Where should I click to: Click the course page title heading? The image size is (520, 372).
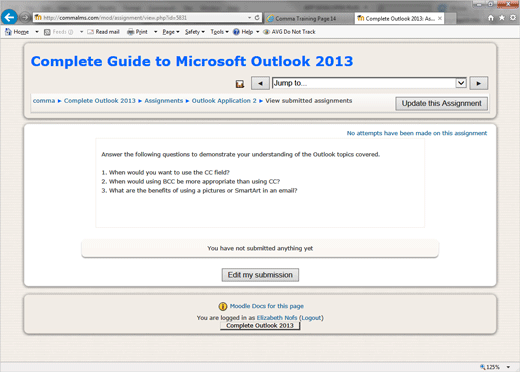click(x=192, y=61)
